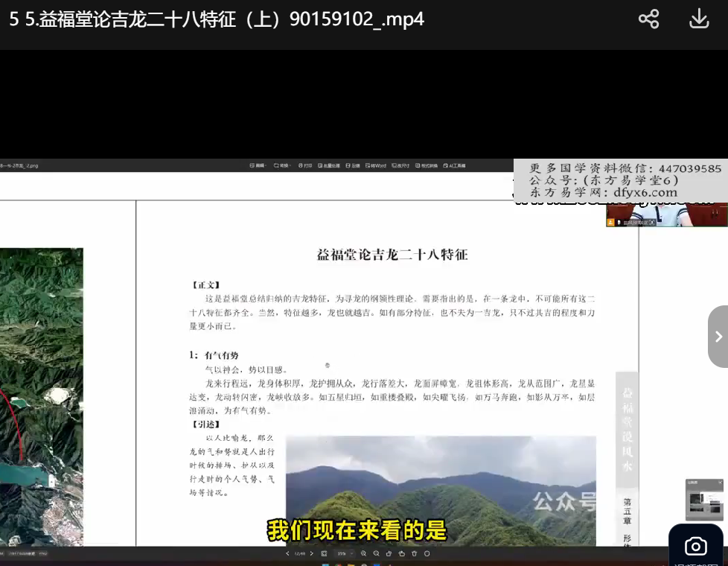Screen dimensions: 728x566
Task: Go to the next image page
Action: click(310, 554)
